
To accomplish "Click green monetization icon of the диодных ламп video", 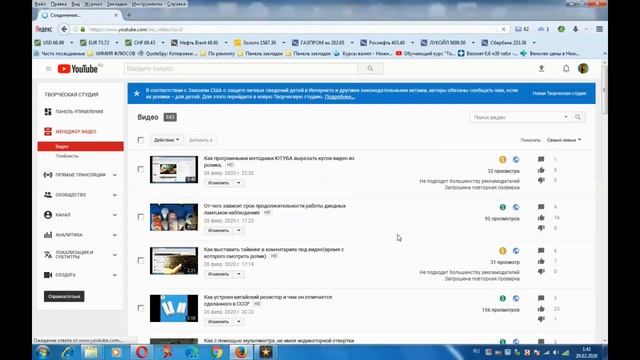I will pyautogui.click(x=502, y=207).
